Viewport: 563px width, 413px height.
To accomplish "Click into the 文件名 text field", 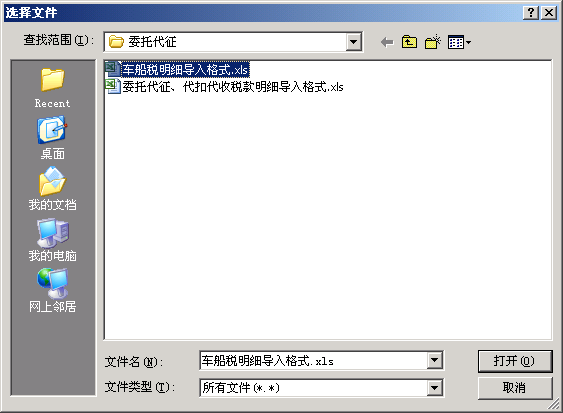I will click(x=313, y=361).
